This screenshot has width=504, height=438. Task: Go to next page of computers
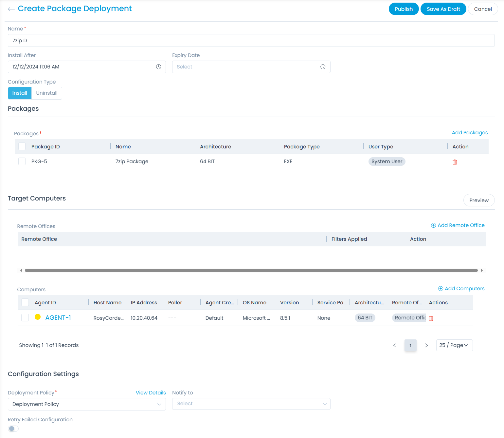point(426,345)
